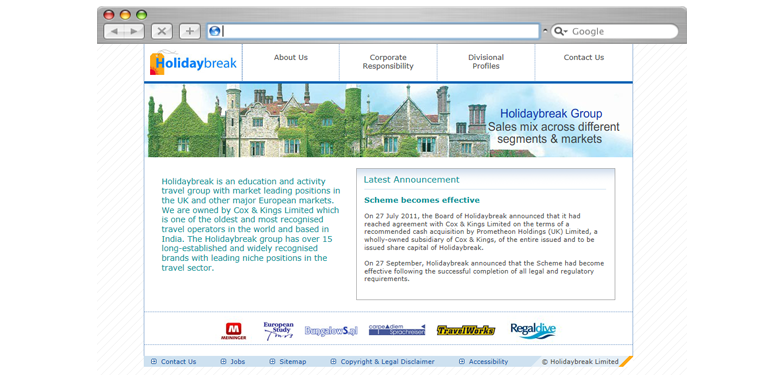Click the plus icon beside Jobs
Image resolution: width=780 pixels, height=380 pixels.
pyautogui.click(x=223, y=362)
